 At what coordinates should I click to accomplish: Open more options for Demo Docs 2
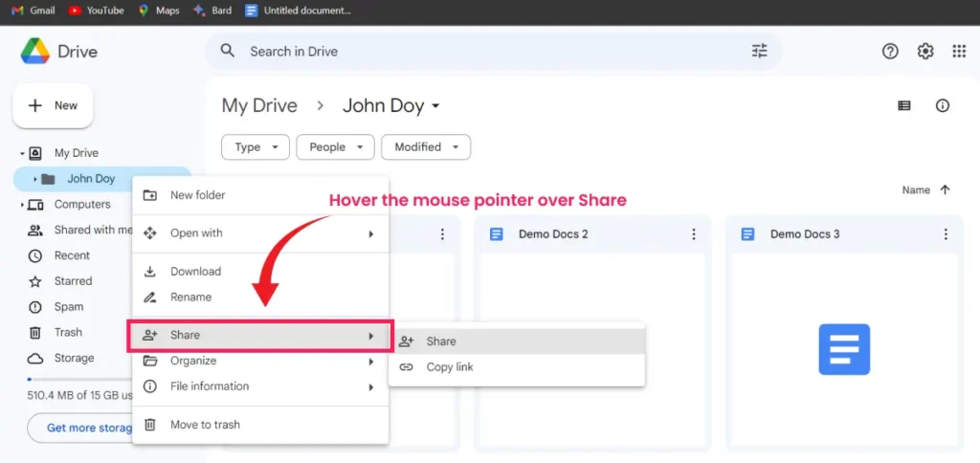(694, 234)
